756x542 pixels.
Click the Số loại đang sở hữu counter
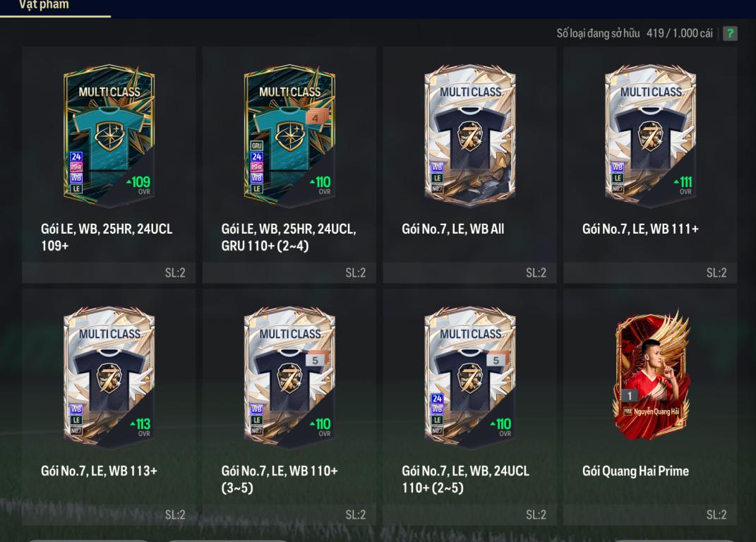point(635,33)
